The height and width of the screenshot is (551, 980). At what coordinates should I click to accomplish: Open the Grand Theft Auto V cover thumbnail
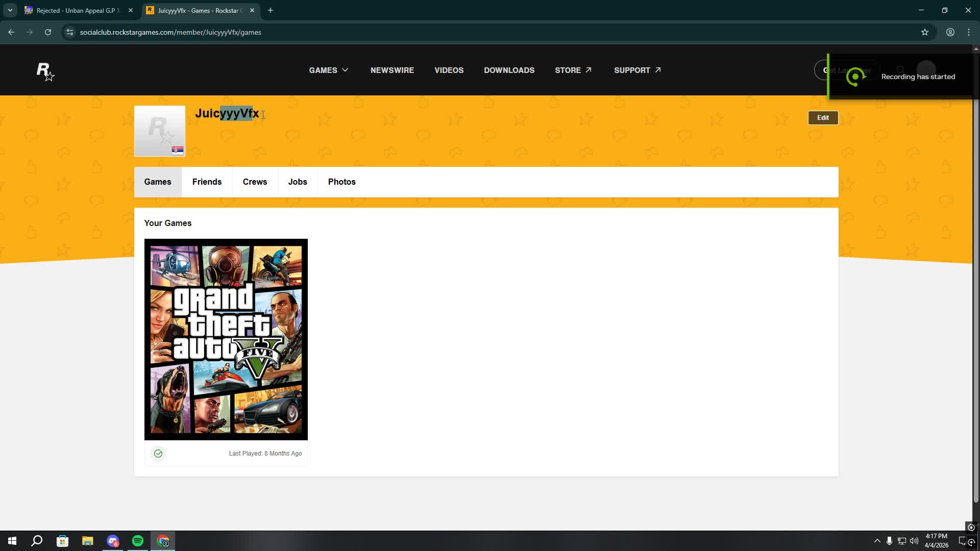click(x=226, y=339)
